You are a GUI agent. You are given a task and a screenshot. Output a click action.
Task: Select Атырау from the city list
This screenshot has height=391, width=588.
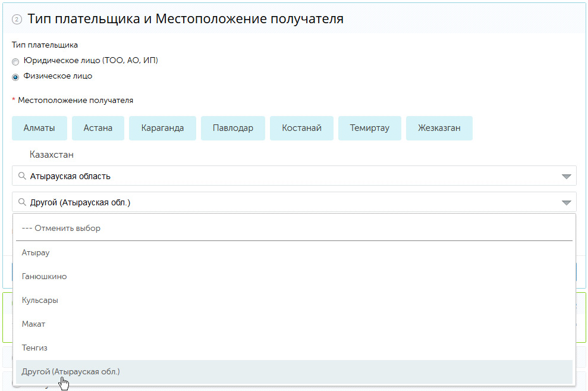[36, 252]
